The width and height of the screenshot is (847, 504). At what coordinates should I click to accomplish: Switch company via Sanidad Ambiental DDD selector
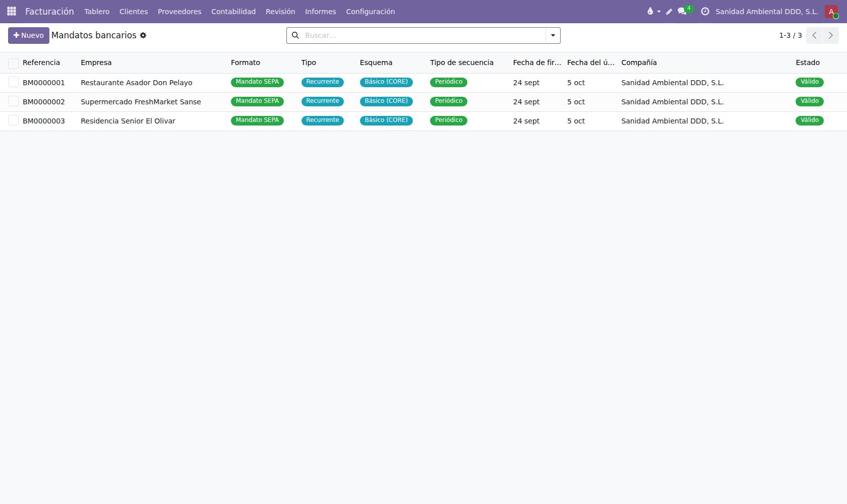coord(767,11)
